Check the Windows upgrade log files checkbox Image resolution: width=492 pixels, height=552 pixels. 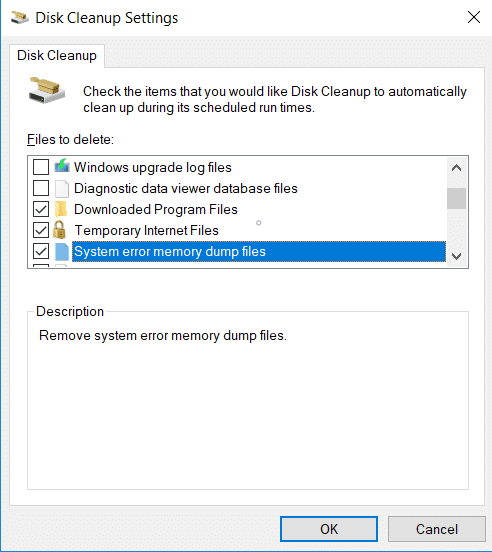(x=41, y=167)
